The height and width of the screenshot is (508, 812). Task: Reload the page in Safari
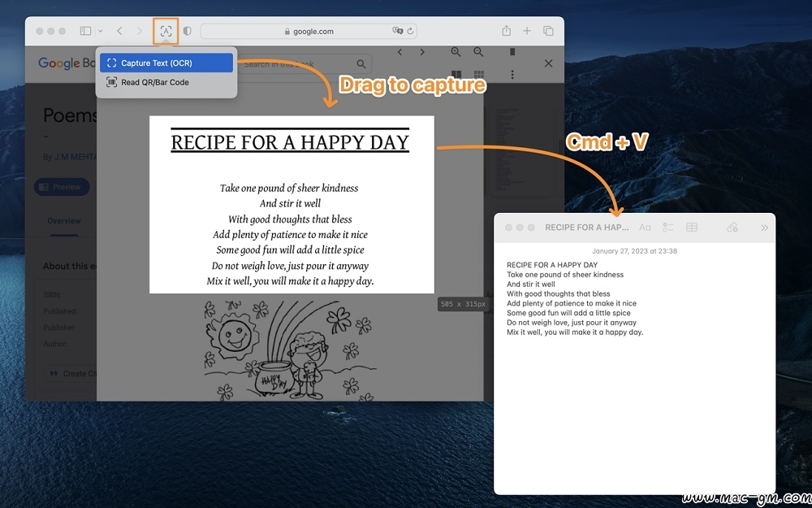tap(410, 31)
